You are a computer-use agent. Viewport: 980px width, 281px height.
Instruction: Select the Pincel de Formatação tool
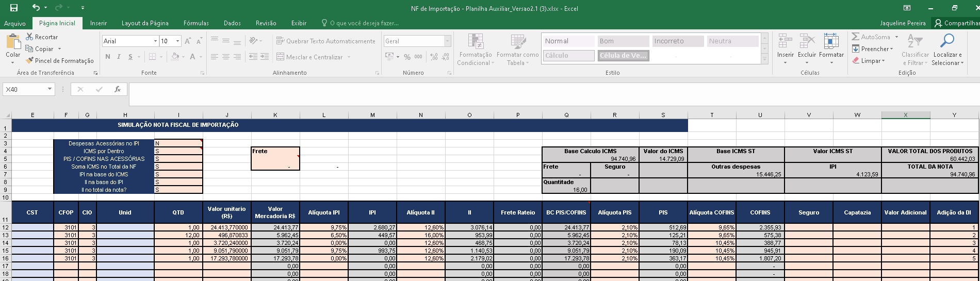(x=60, y=61)
